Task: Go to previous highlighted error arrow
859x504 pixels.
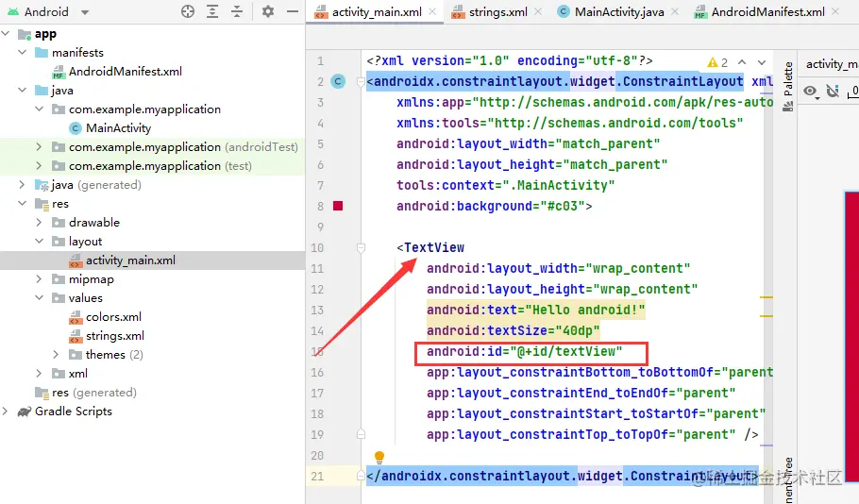Action: (742, 62)
